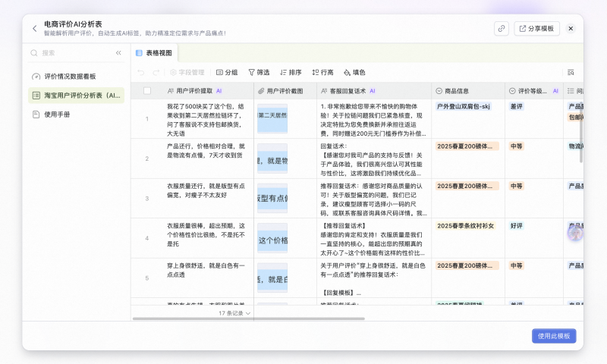The image size is (607, 364).
Task: Expand the 17 条记录 record count dropdown
Action: pos(234,312)
